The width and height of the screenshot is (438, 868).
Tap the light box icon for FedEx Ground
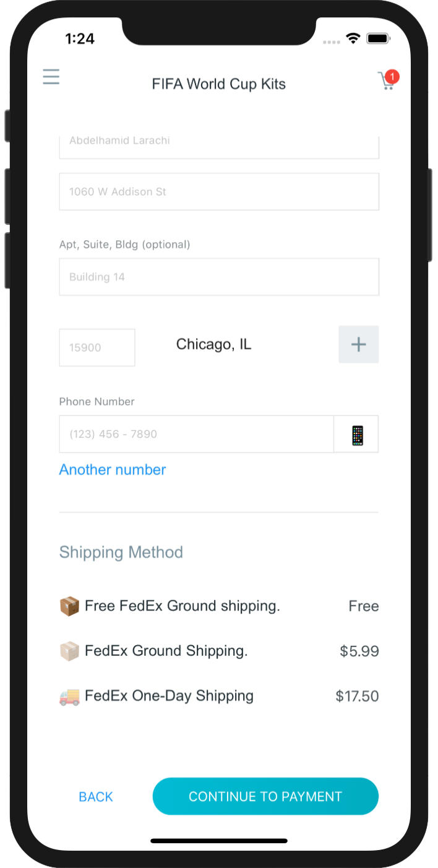tap(69, 651)
